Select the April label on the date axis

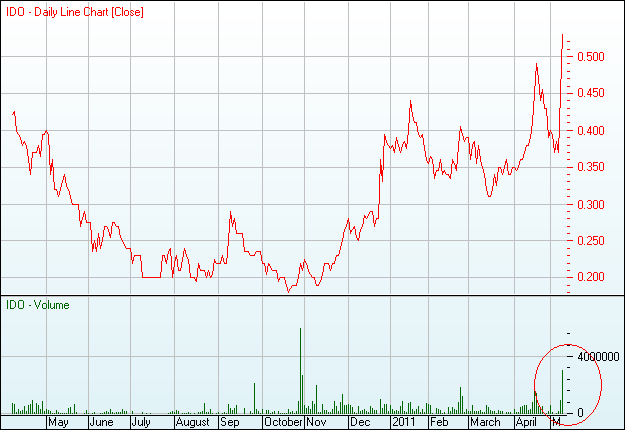[526, 422]
